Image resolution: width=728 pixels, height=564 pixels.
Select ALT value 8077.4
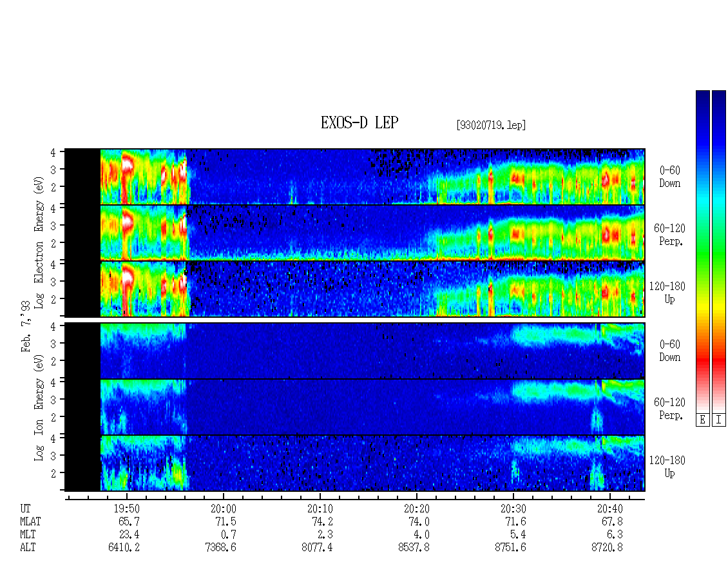317,548
